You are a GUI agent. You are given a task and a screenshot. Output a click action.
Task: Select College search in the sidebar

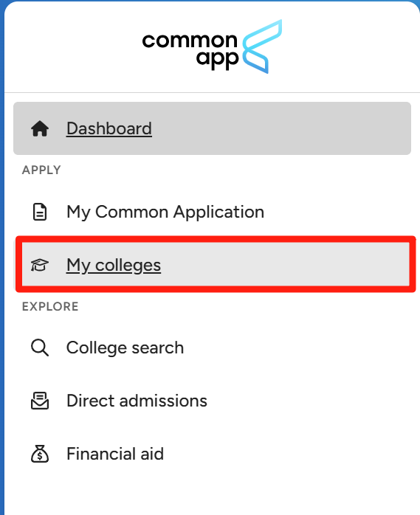pos(125,348)
